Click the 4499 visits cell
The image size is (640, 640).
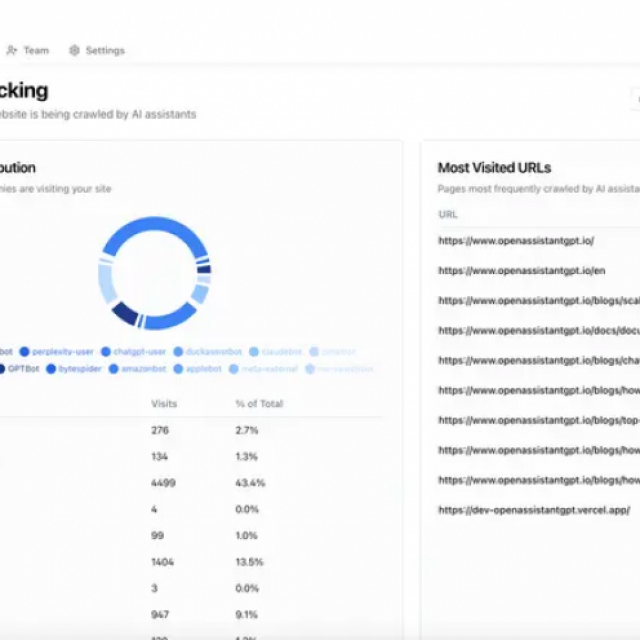coord(163,483)
